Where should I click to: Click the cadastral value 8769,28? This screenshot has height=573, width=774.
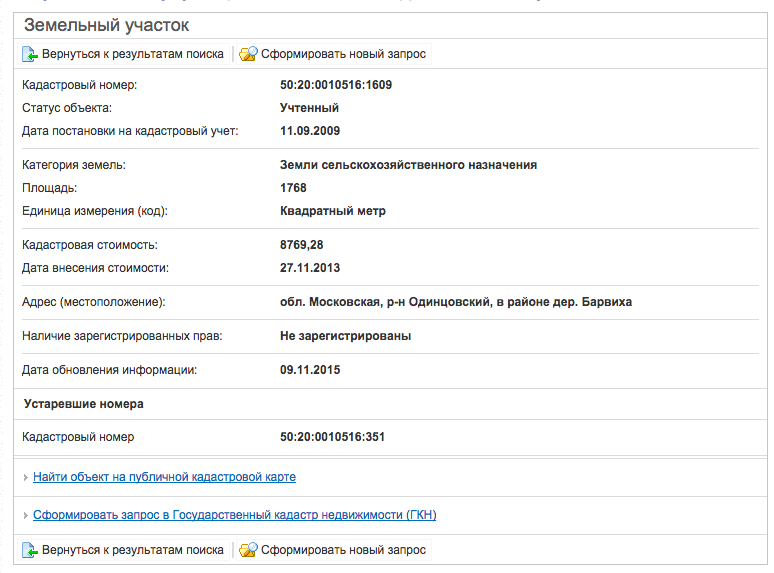(x=302, y=245)
